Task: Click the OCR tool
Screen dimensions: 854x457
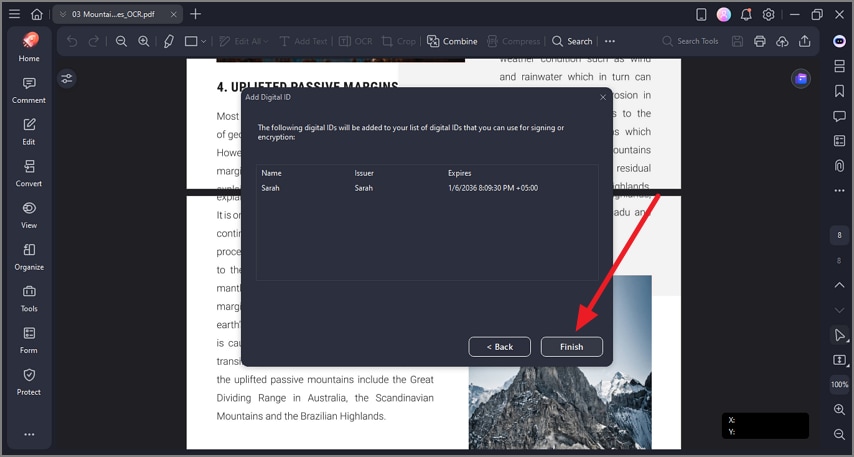Action: pos(356,41)
